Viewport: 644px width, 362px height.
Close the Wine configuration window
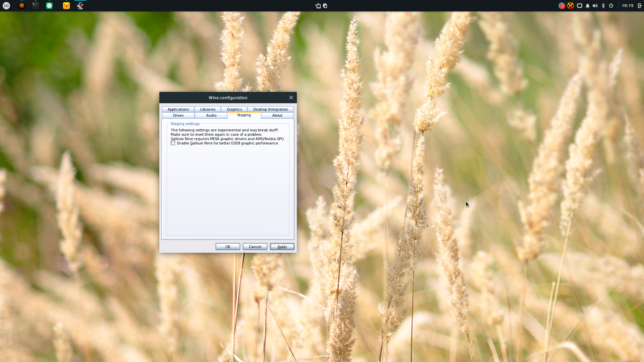291,98
